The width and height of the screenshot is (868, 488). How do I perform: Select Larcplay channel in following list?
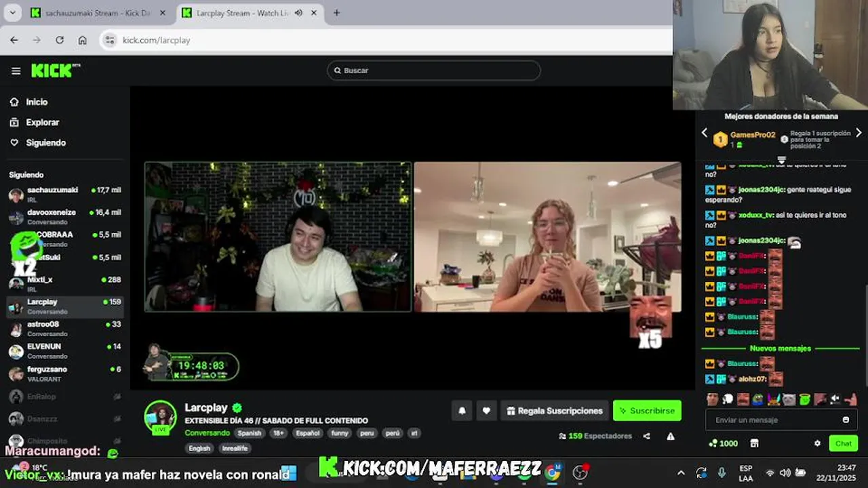pyautogui.click(x=65, y=306)
